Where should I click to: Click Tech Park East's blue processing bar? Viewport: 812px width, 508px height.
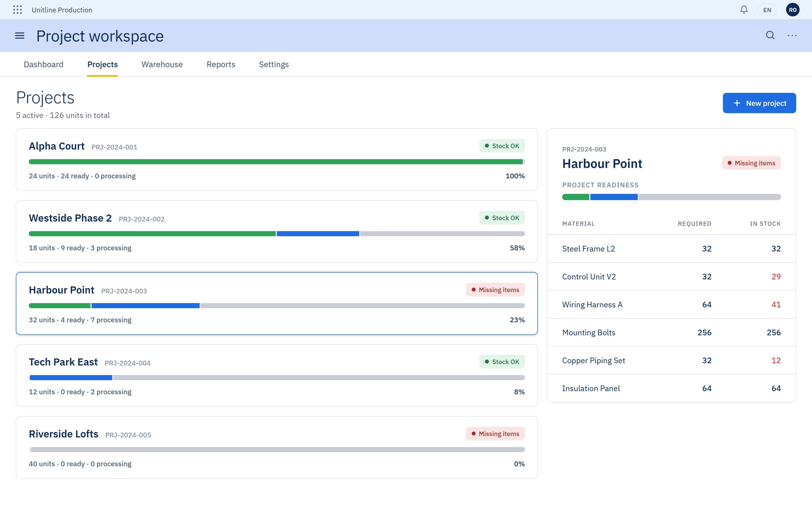(71, 378)
